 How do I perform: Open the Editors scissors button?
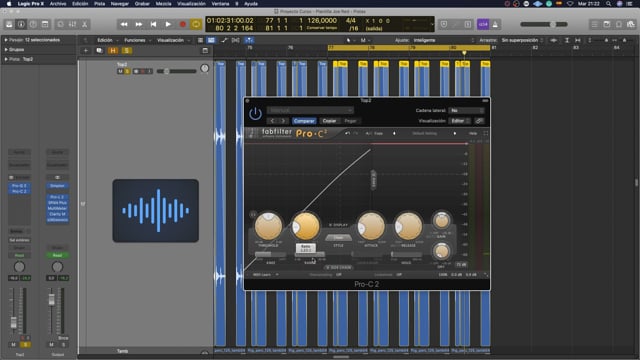(x=84, y=24)
